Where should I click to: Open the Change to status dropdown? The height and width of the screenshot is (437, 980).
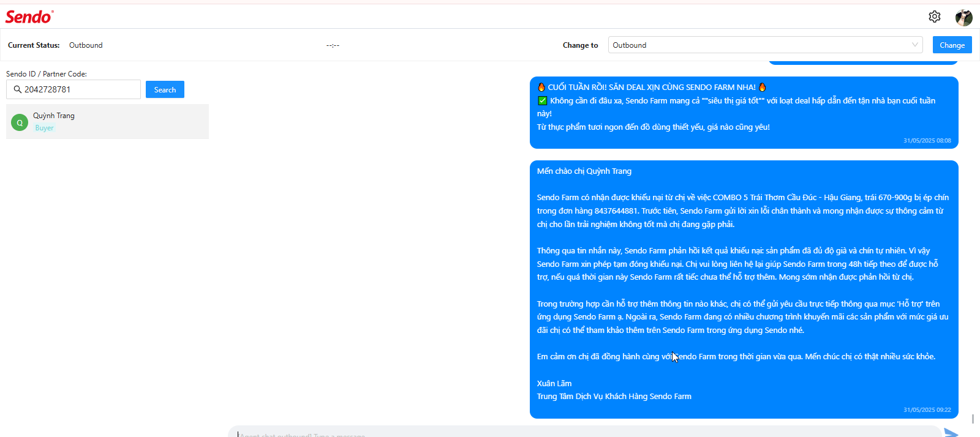765,45
